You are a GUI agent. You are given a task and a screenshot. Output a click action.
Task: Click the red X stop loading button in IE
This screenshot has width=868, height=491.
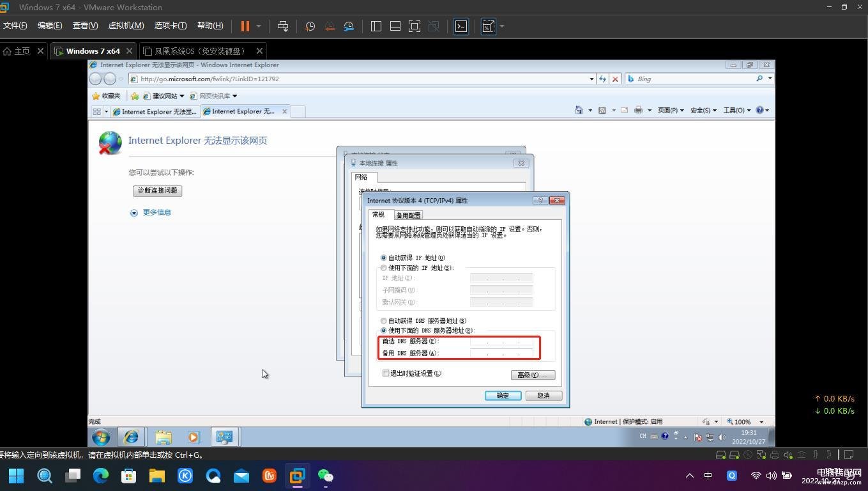point(615,79)
